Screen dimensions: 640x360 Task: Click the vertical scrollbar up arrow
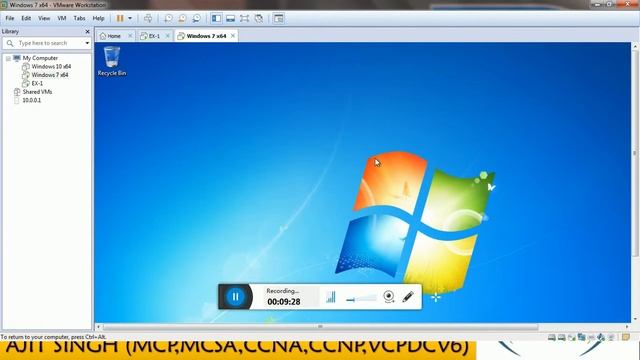(x=635, y=47)
